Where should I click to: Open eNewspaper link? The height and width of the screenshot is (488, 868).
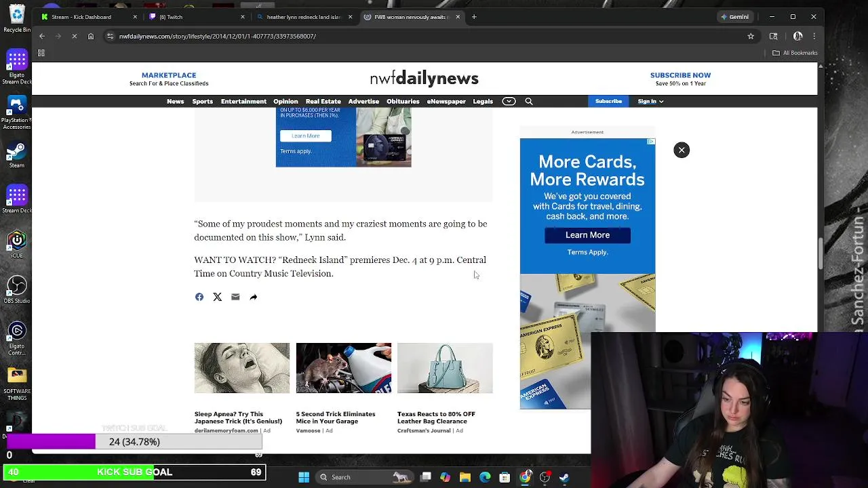click(446, 101)
